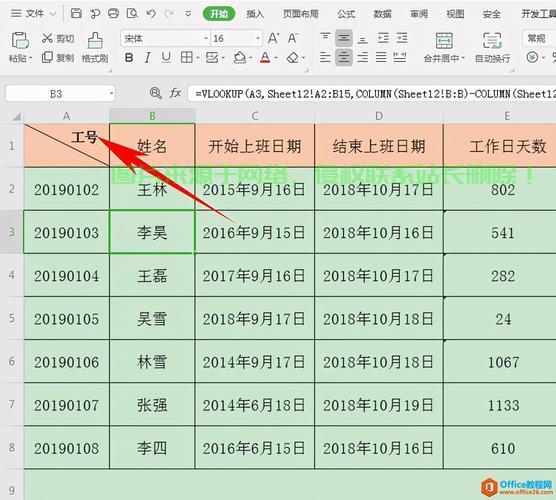Toggle italic formatting
The height and width of the screenshot is (500, 556).
click(148, 57)
